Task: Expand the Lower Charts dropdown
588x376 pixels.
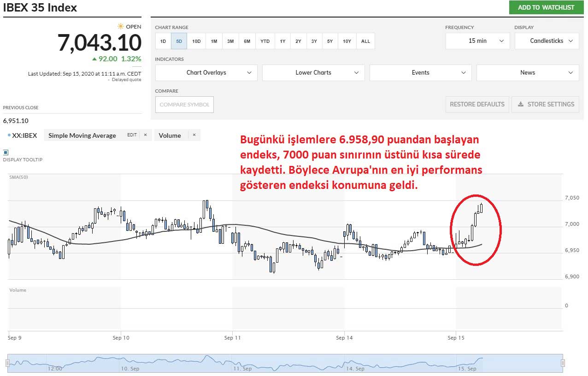Action: (x=313, y=72)
